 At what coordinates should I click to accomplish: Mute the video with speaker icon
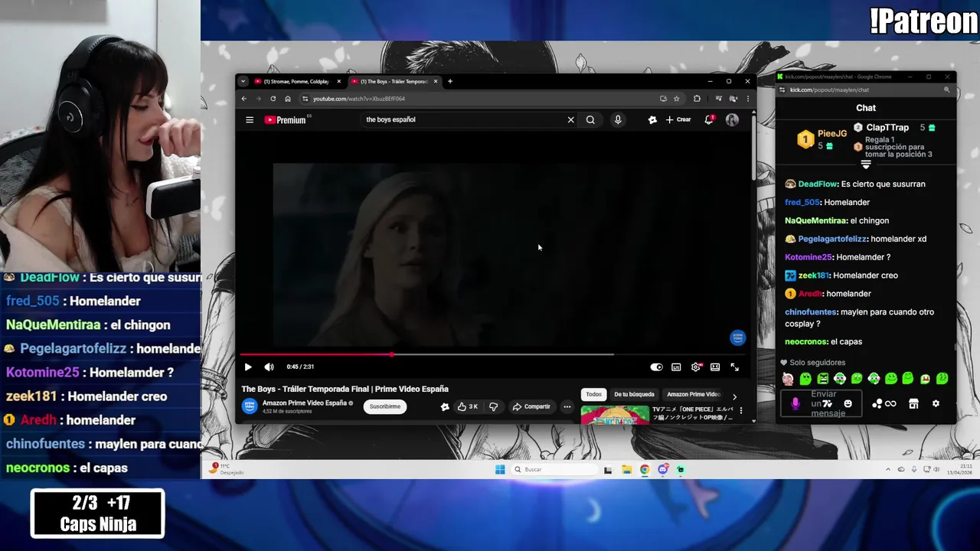(x=269, y=367)
